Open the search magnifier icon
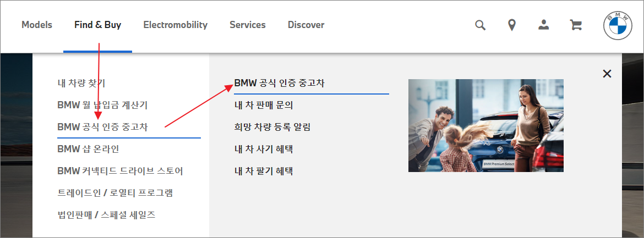The width and height of the screenshot is (644, 238). coord(480,25)
